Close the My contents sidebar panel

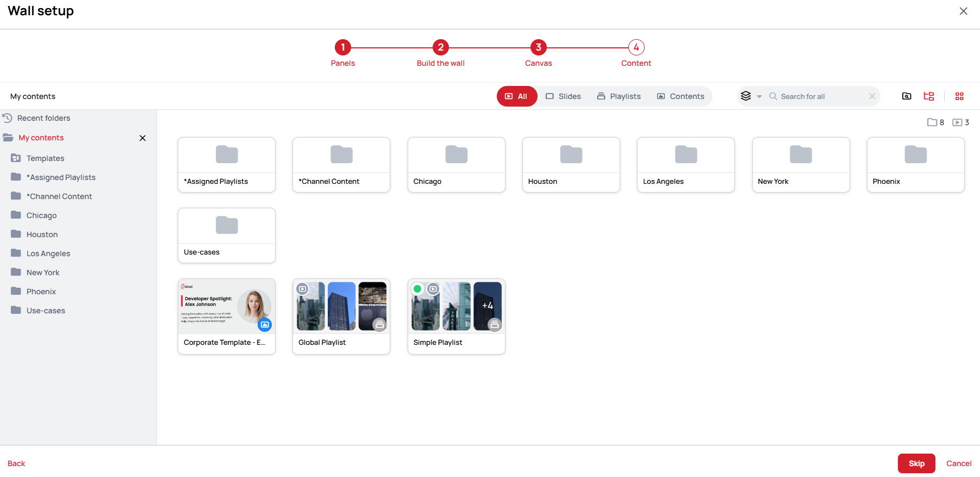click(142, 138)
